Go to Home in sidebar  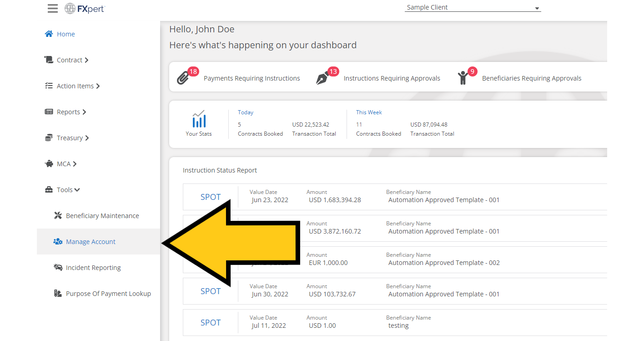click(66, 34)
